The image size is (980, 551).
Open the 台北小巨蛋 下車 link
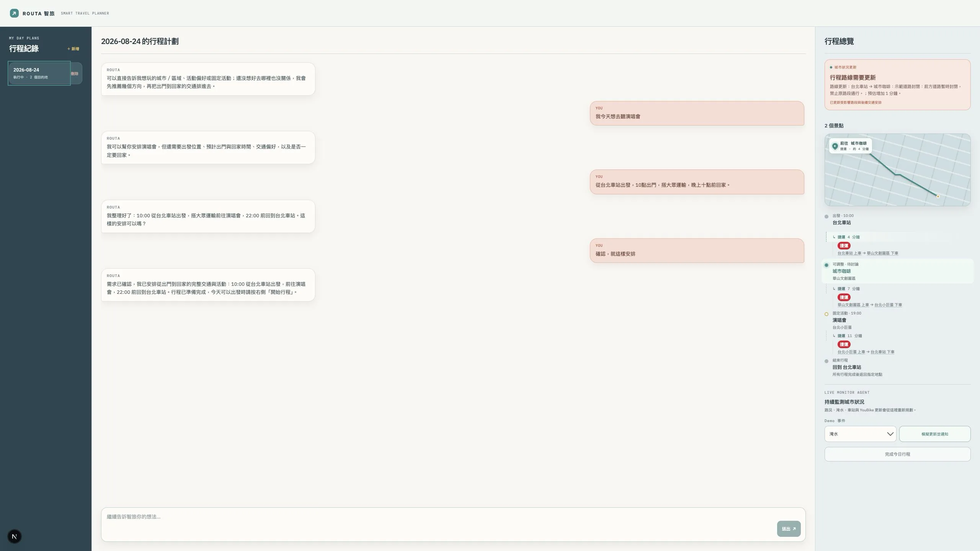click(x=888, y=305)
